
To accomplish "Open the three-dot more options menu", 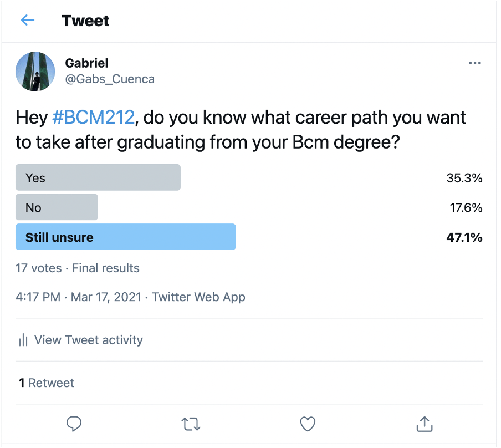I will click(x=475, y=63).
